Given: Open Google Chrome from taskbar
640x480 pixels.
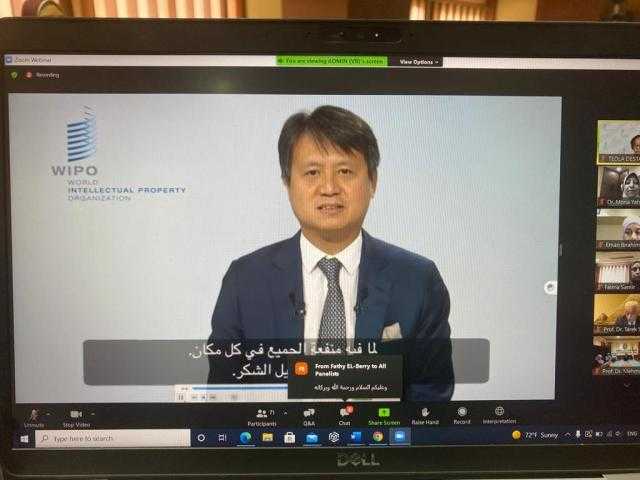Looking at the screenshot, I should coord(378,437).
